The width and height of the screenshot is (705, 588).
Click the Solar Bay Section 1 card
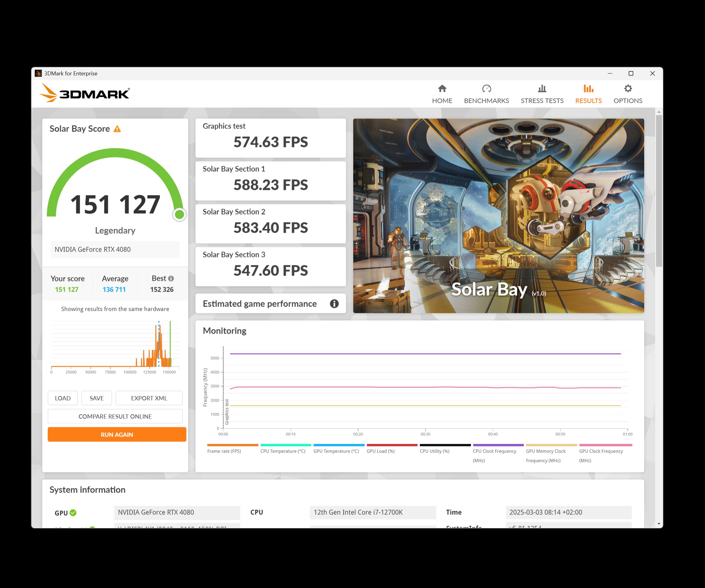tap(271, 181)
